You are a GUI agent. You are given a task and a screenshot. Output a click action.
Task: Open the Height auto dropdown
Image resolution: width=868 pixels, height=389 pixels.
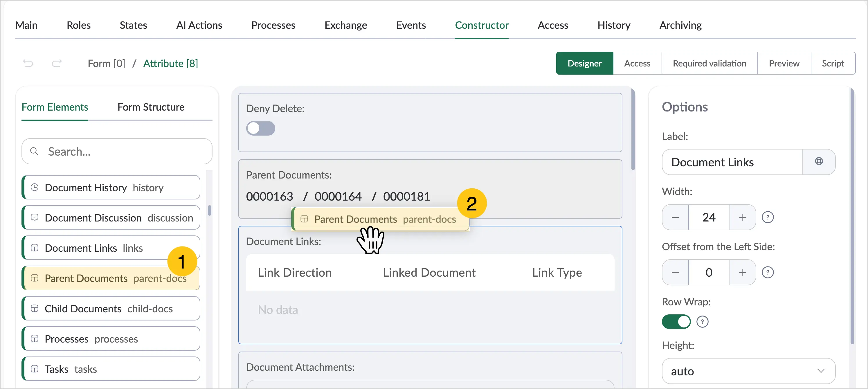coord(748,371)
